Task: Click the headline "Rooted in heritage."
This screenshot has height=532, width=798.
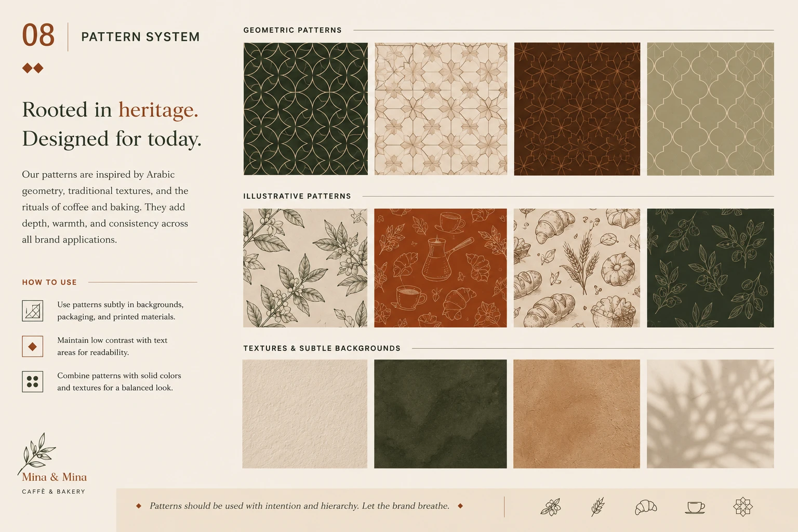Action: (x=110, y=110)
